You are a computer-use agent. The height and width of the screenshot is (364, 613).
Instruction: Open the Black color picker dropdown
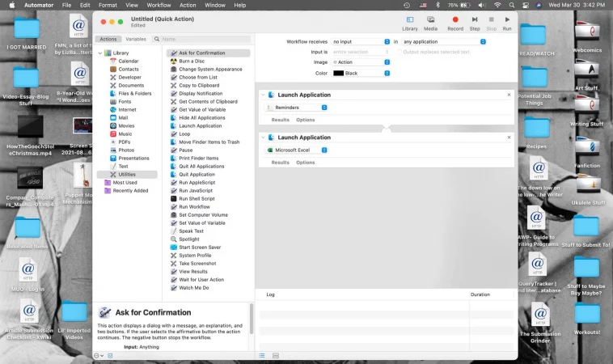361,73
